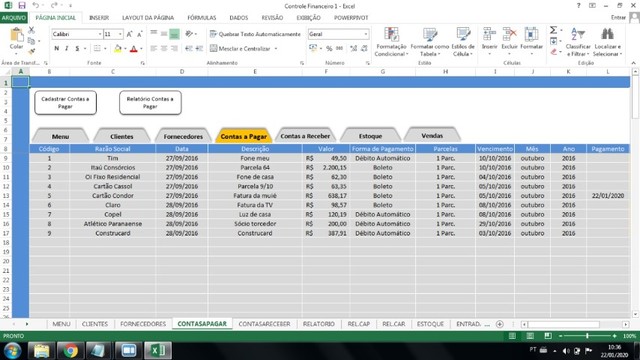640x360 pixels.
Task: Open Localizar e Selecionar binoculars menu
Action: (x=607, y=42)
